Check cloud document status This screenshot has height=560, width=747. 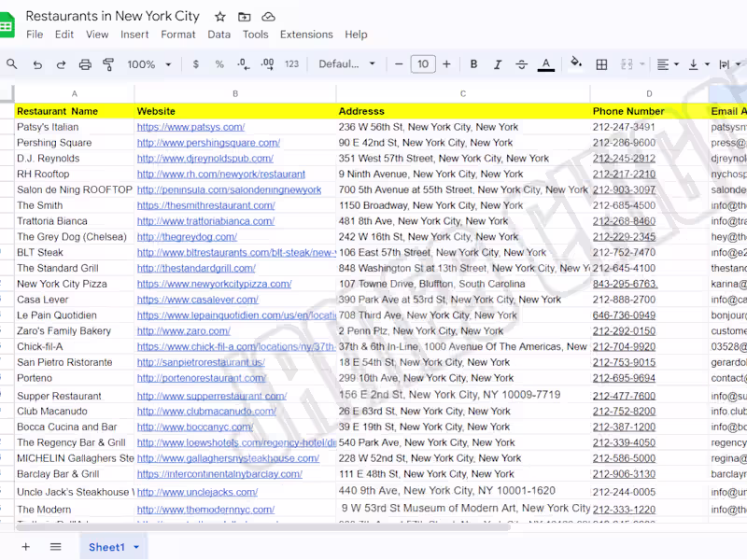[269, 17]
